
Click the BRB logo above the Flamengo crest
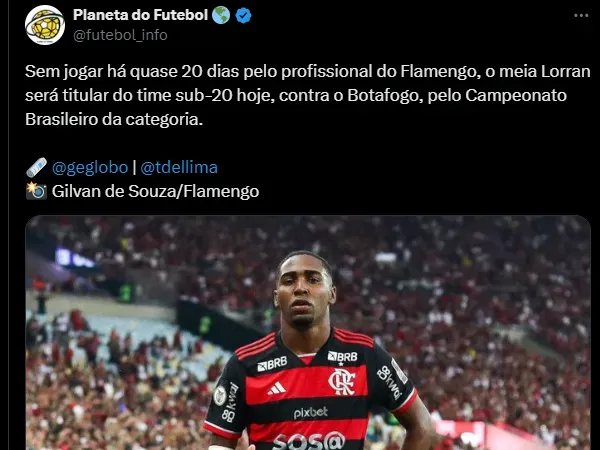point(342,357)
